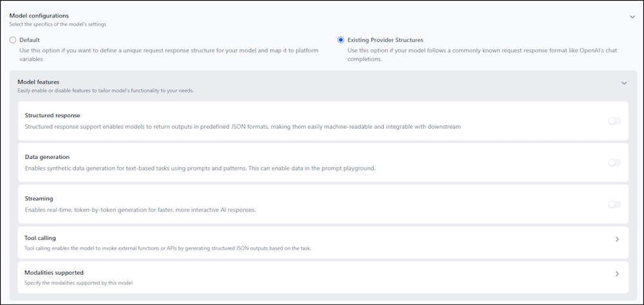Viewport: 644px width, 305px height.
Task: Open the Modalities supported row title
Action: [x=54, y=273]
